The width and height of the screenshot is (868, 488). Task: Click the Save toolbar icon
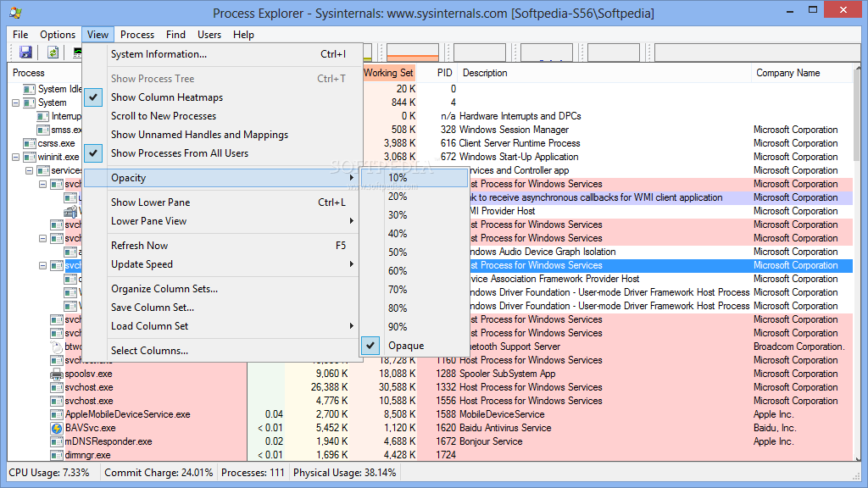pos(25,53)
